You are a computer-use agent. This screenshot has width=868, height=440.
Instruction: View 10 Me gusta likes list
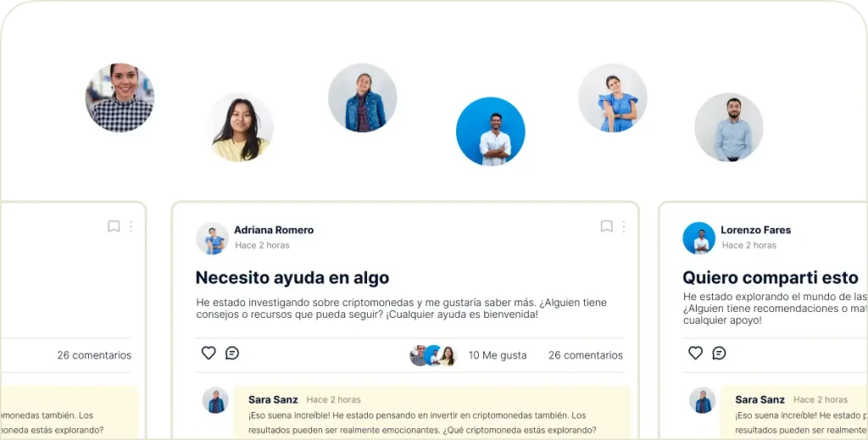tap(498, 355)
